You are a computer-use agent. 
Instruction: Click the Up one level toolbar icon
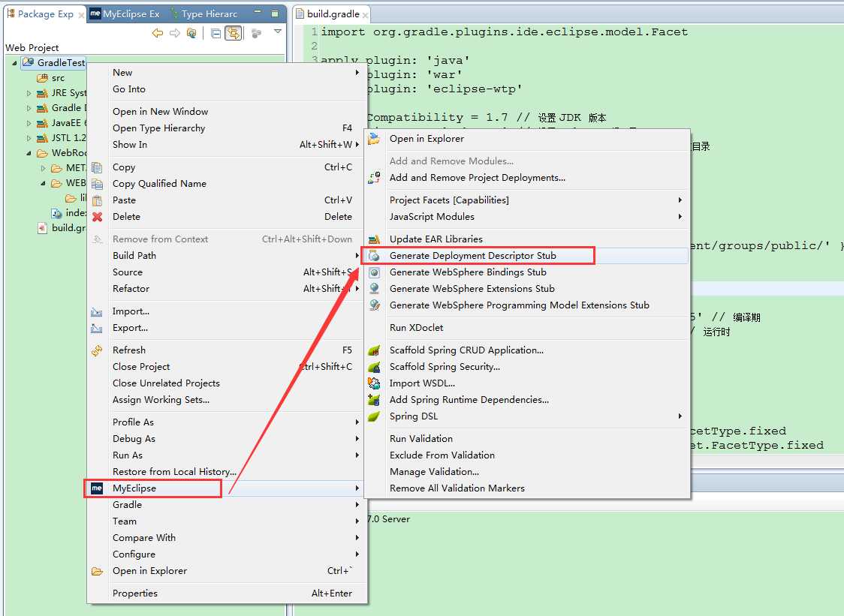click(x=191, y=33)
